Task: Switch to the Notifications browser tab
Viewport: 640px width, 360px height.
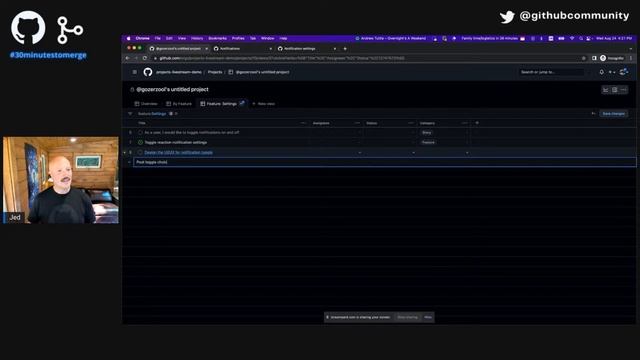Action: [242, 49]
